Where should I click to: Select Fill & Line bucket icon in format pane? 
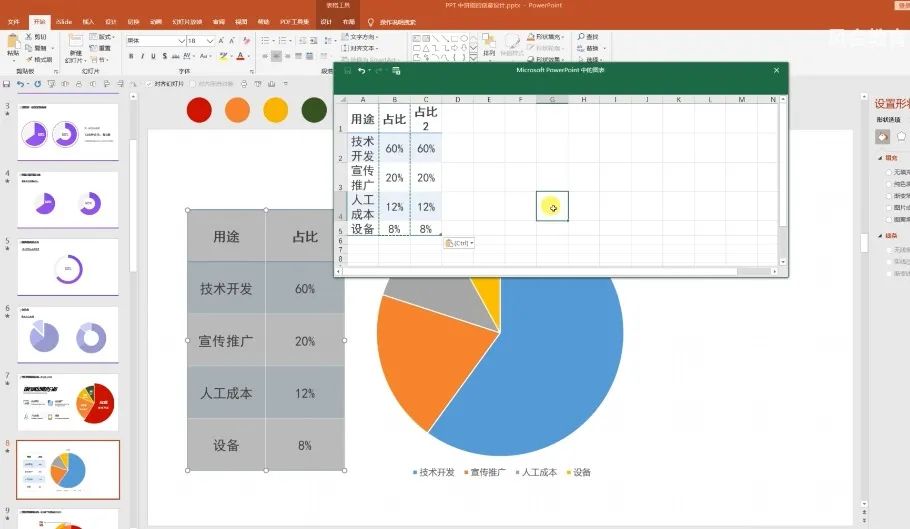(x=882, y=137)
